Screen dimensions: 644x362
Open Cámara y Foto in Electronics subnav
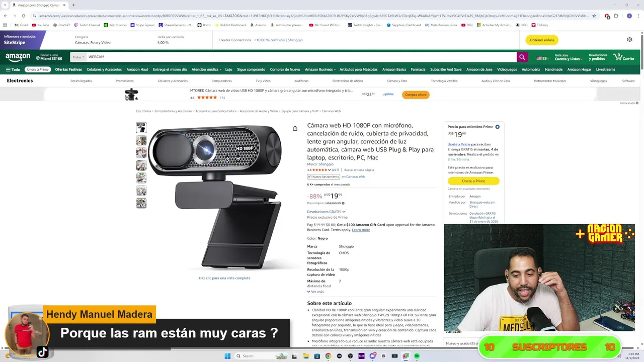pos(397,81)
